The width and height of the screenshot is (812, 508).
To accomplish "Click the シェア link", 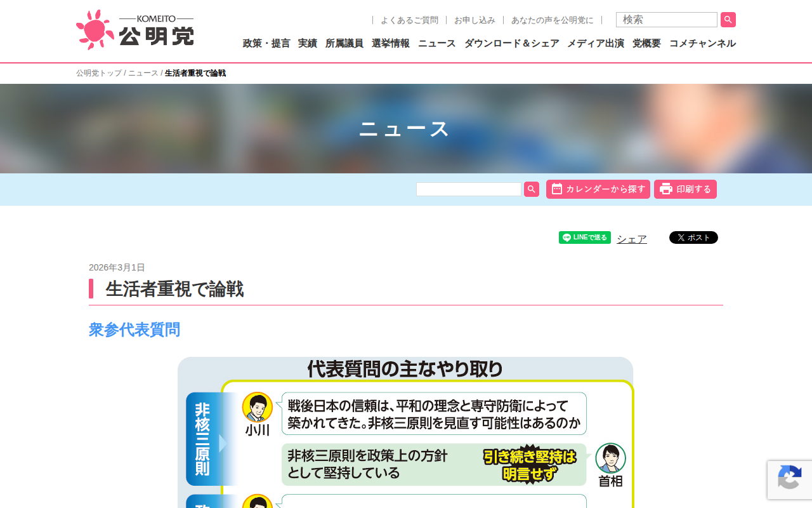I will point(632,239).
